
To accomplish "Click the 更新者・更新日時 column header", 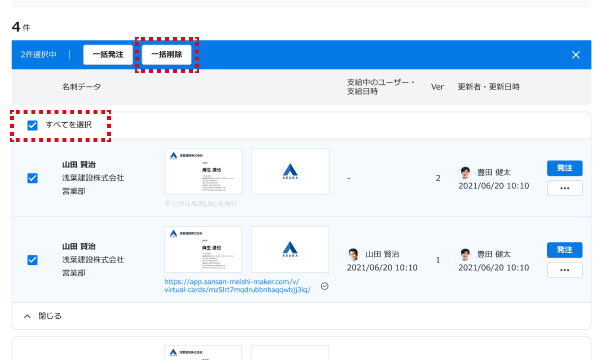I will point(489,87).
